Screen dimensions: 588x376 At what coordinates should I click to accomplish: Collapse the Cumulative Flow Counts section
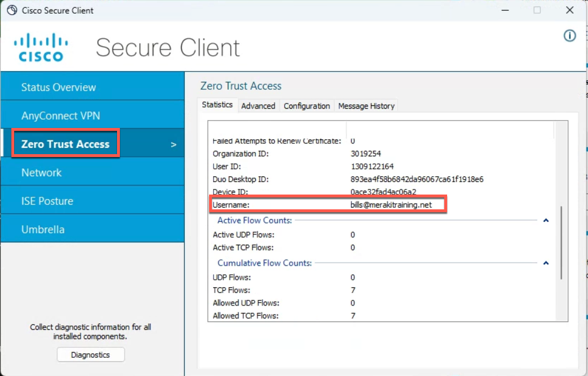click(545, 262)
